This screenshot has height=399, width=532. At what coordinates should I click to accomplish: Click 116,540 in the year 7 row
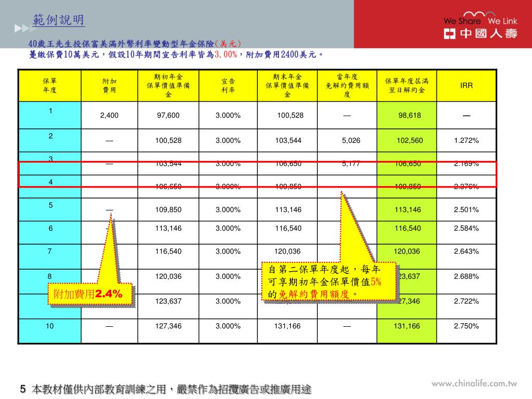click(x=168, y=251)
